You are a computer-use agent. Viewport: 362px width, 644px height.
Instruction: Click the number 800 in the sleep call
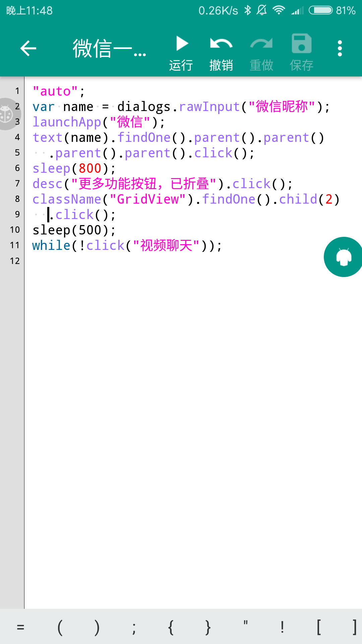click(90, 168)
